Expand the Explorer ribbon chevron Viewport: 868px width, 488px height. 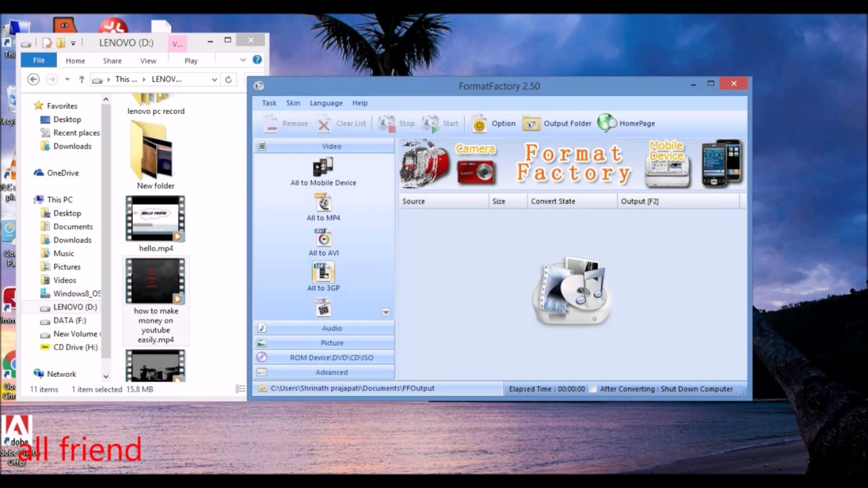tap(243, 60)
